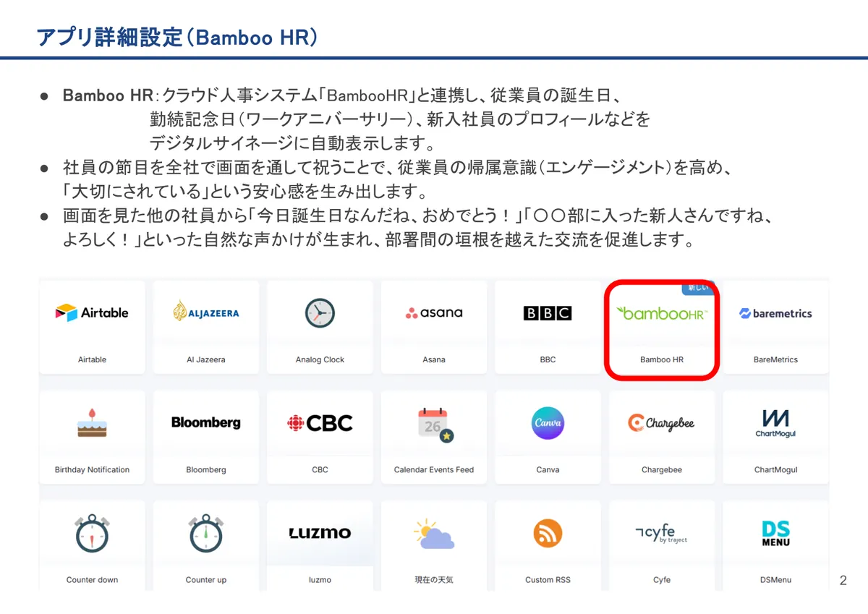The image size is (868, 614).
Task: Open the Asana logo icon
Action: click(434, 313)
